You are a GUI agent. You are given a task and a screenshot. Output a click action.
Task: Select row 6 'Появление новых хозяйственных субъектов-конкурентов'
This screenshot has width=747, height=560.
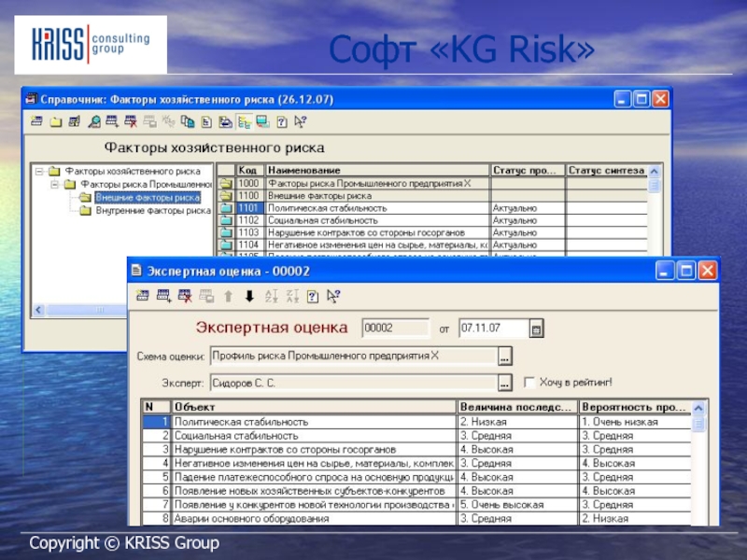click(416, 491)
